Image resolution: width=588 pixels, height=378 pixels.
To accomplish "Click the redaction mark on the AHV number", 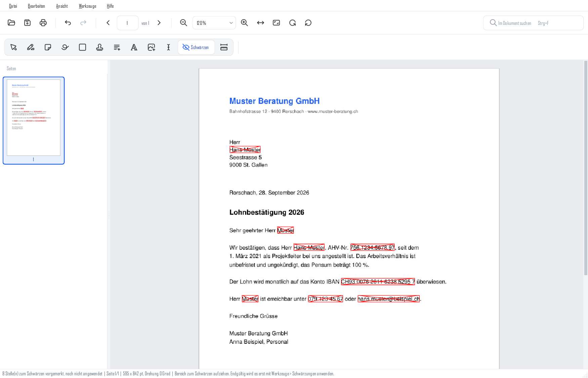I will click(x=372, y=248).
